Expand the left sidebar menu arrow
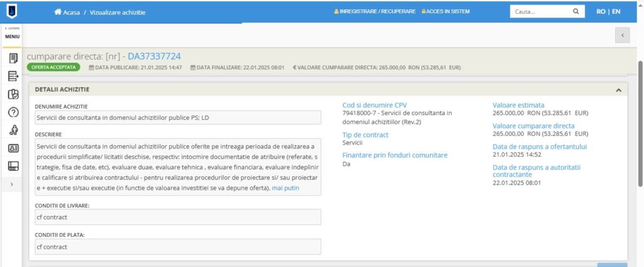644x267 pixels. point(13,184)
